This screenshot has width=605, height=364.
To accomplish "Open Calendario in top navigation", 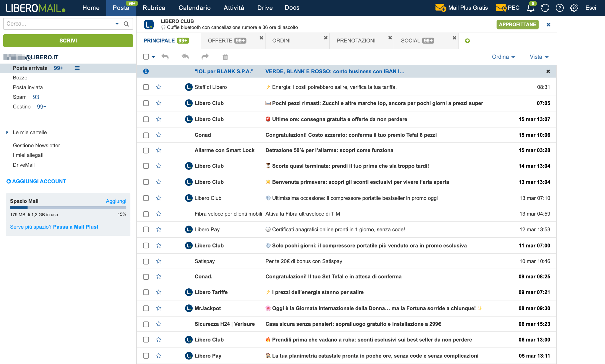I will coord(194,8).
